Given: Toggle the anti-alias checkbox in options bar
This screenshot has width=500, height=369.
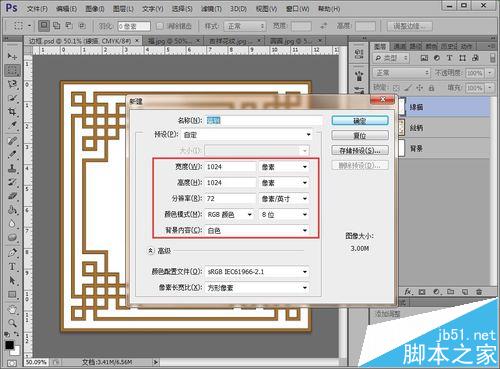Looking at the screenshot, I should pos(160,26).
